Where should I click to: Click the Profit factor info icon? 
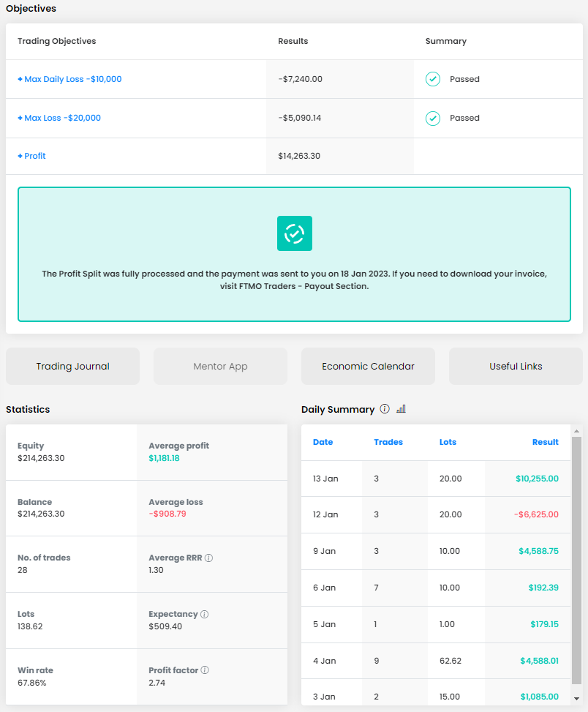(x=205, y=670)
